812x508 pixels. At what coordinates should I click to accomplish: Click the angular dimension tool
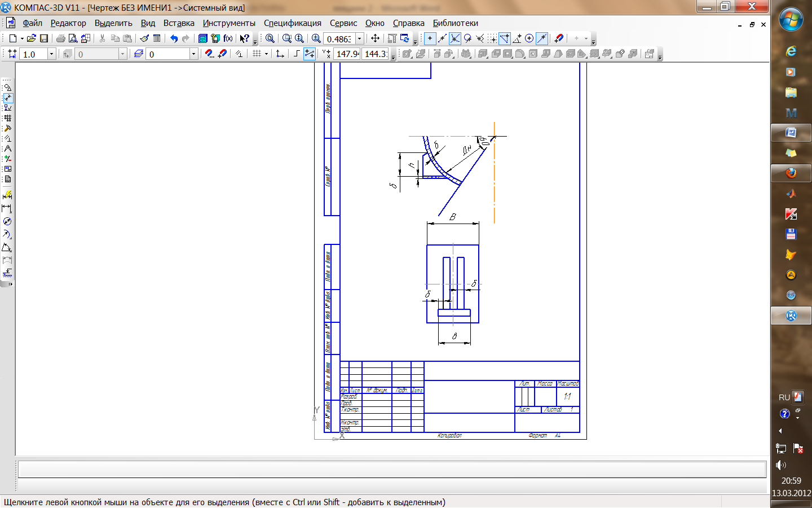click(7, 248)
